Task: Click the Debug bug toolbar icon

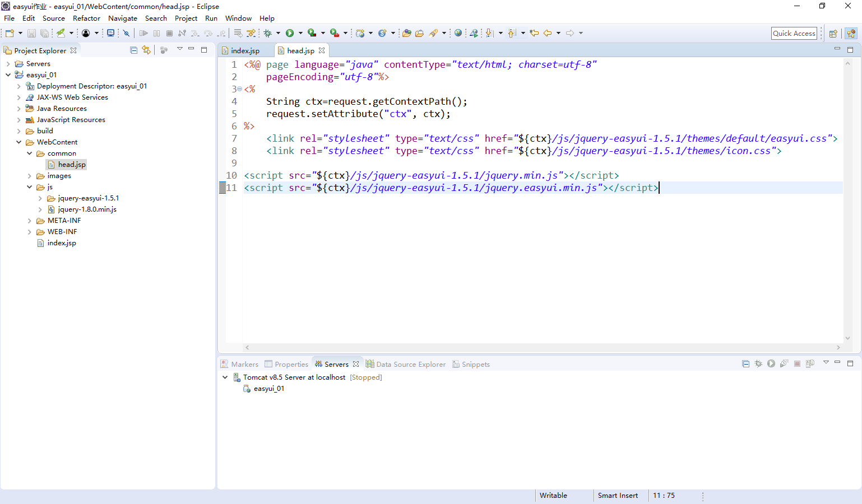Action: (x=267, y=33)
